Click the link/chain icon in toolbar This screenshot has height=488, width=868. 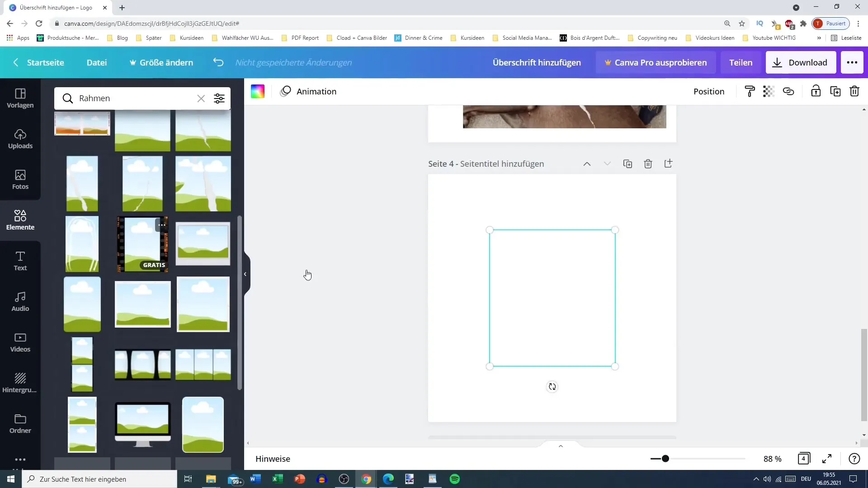point(788,91)
